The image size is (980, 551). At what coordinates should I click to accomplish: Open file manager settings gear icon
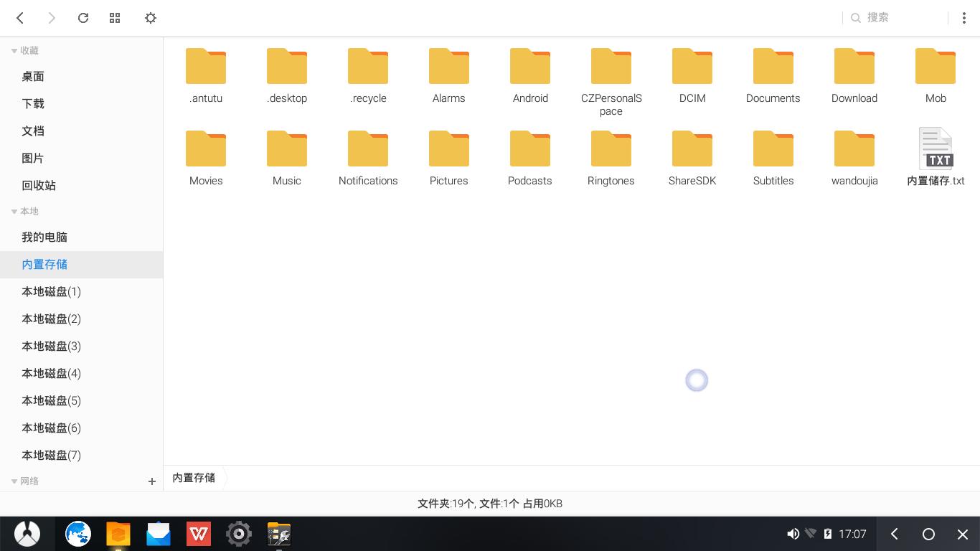click(151, 18)
